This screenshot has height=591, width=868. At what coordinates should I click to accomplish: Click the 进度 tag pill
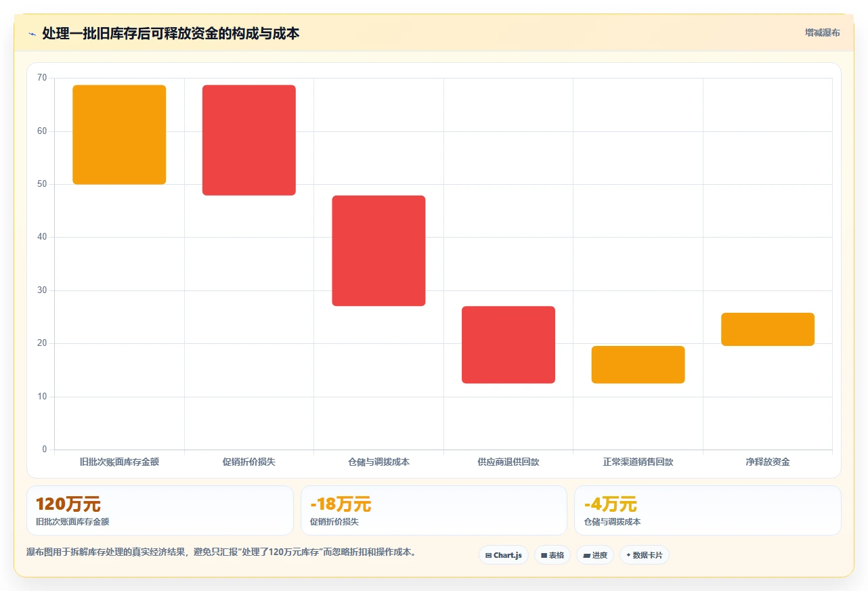595,555
